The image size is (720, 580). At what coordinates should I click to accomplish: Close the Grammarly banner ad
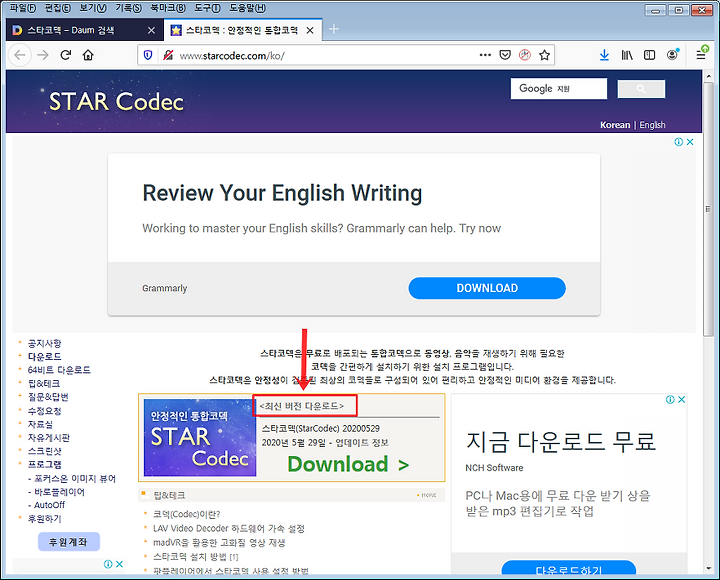tap(690, 142)
